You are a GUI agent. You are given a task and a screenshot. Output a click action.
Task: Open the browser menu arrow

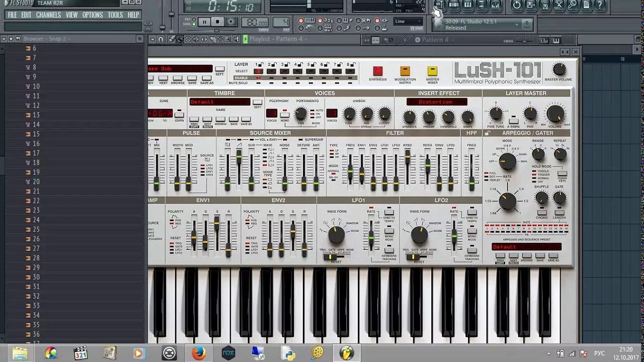coord(4,39)
